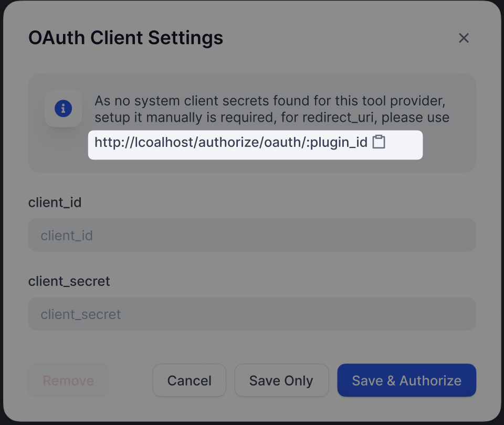The image size is (504, 425).
Task: Close the OAuth Client Settings dialog
Action: pyautogui.click(x=464, y=38)
